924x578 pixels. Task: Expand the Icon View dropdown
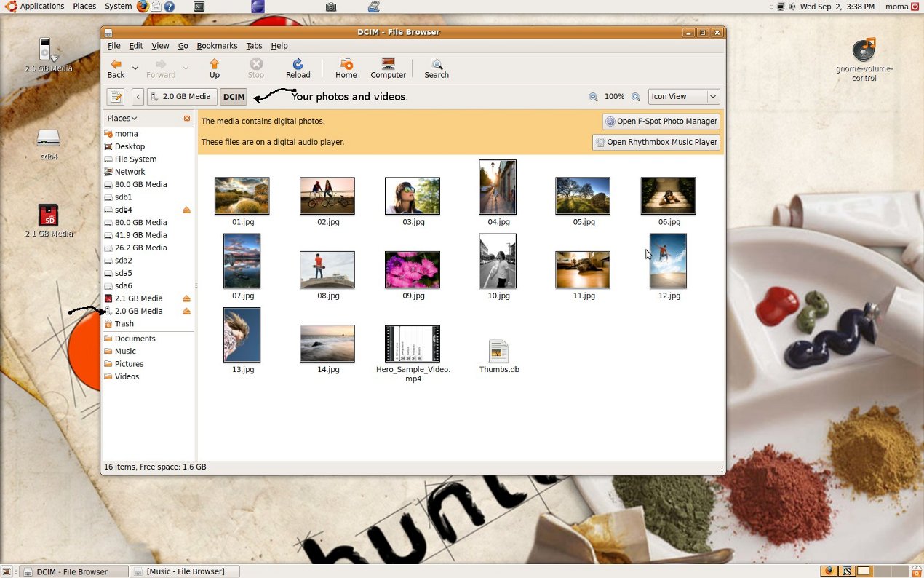point(712,97)
